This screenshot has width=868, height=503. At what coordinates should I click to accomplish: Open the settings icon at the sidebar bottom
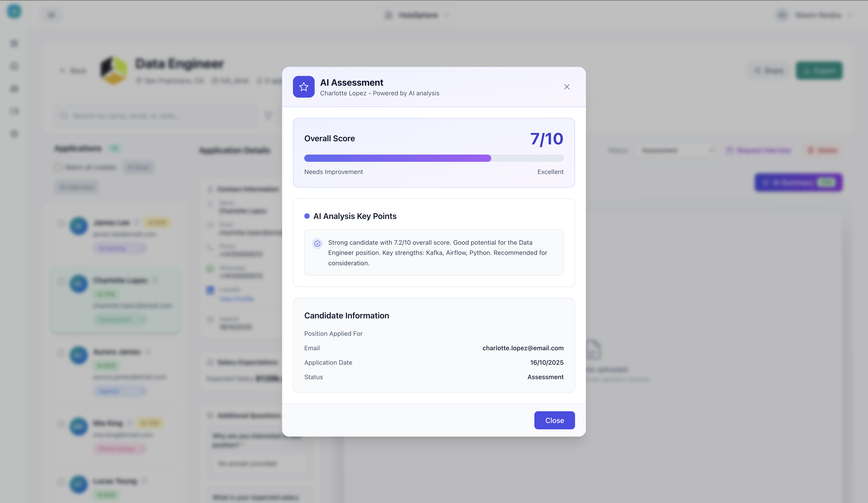[x=14, y=134]
